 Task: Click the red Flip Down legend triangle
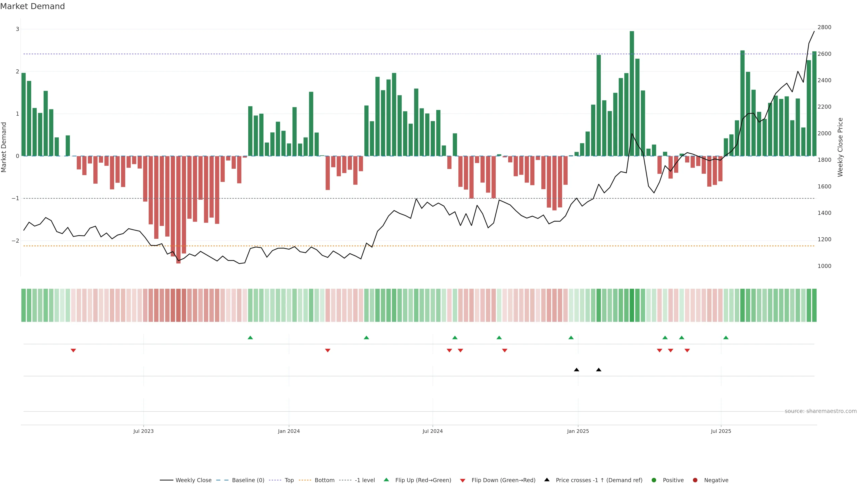pos(463,480)
